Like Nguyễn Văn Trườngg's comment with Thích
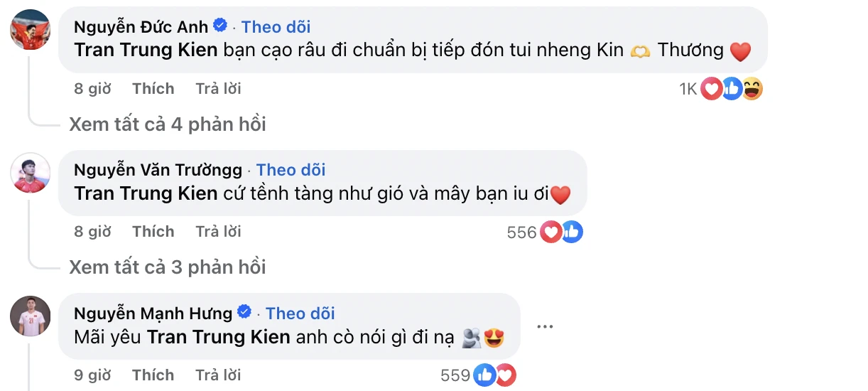Screen dimensions: 868x391 [153, 232]
